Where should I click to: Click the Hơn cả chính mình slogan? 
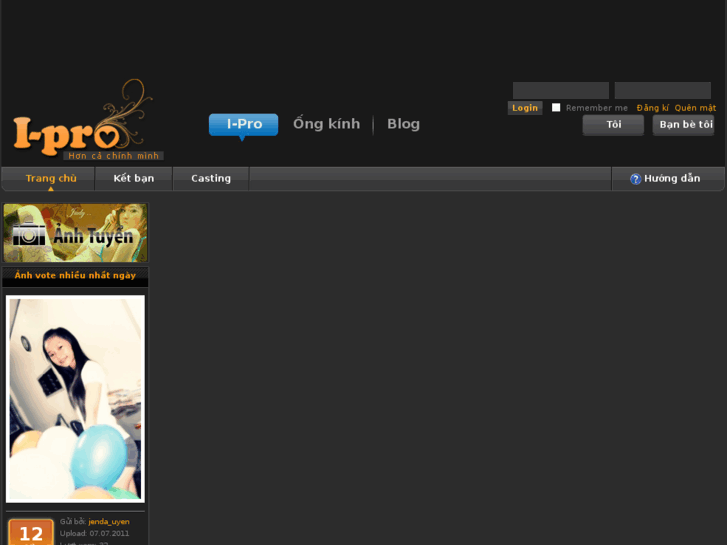point(114,156)
